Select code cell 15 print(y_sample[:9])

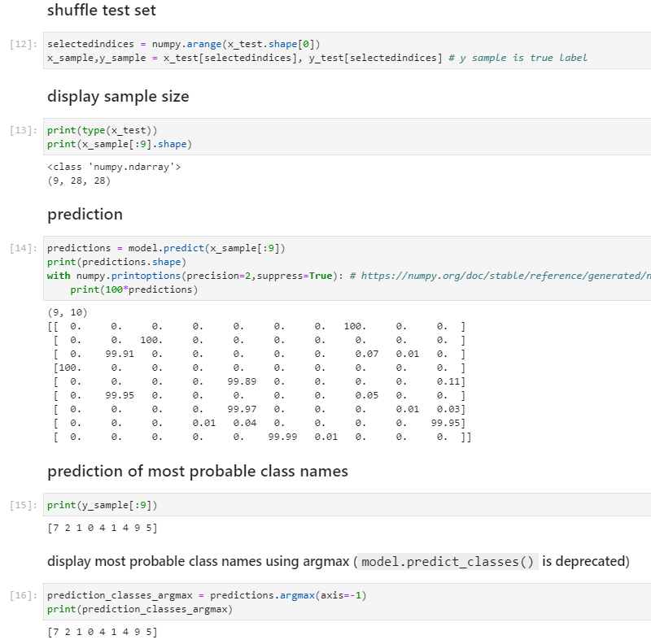point(347,505)
